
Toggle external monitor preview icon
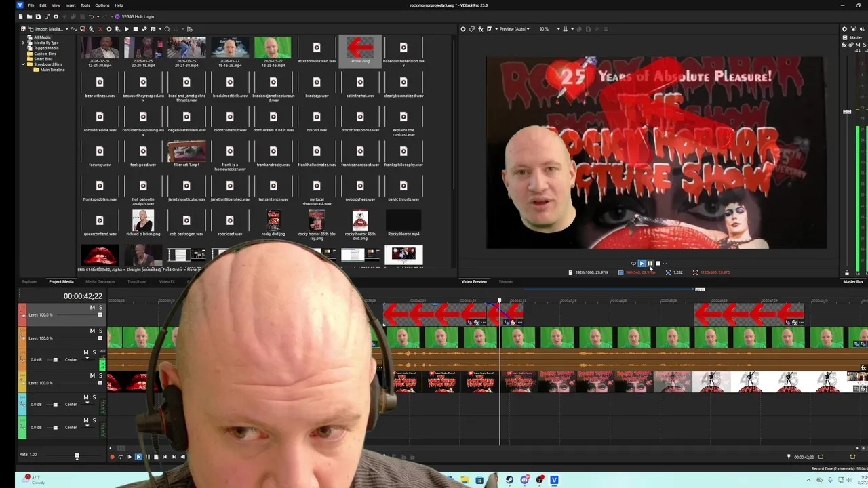tap(472, 29)
